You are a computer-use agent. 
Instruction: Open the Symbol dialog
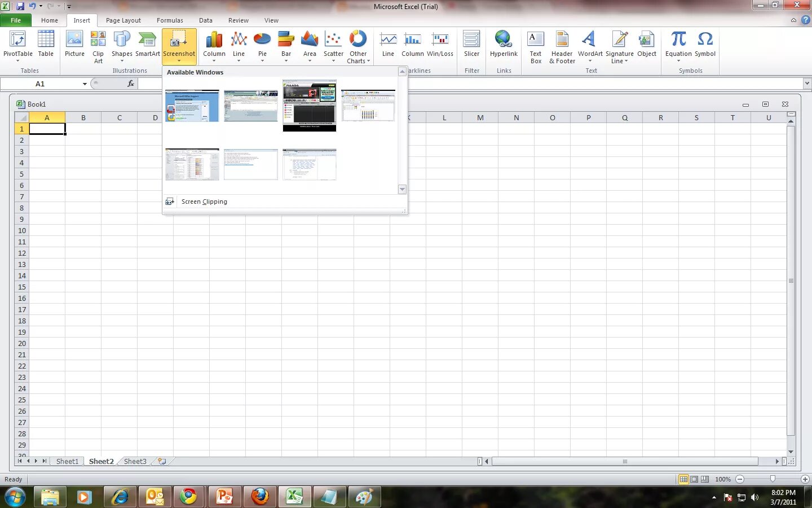(705, 45)
